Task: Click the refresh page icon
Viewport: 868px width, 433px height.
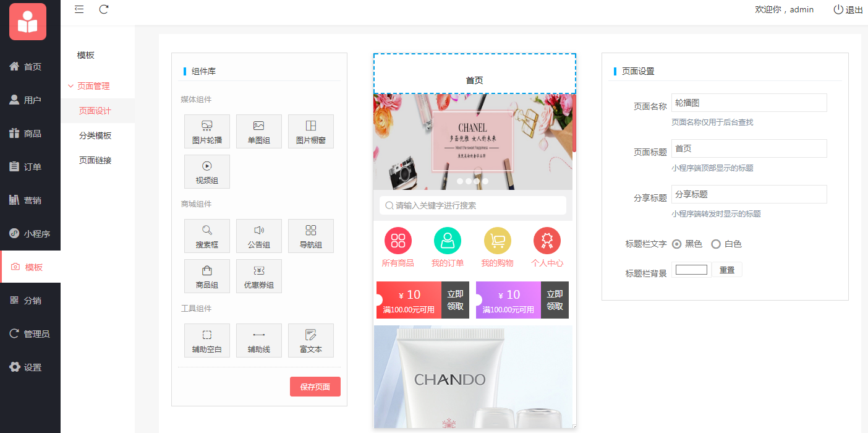Action: 104,9
